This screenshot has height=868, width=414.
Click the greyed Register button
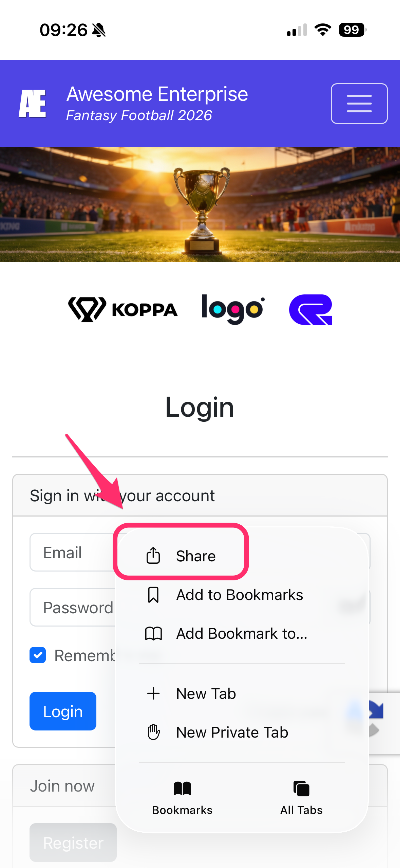click(x=73, y=843)
